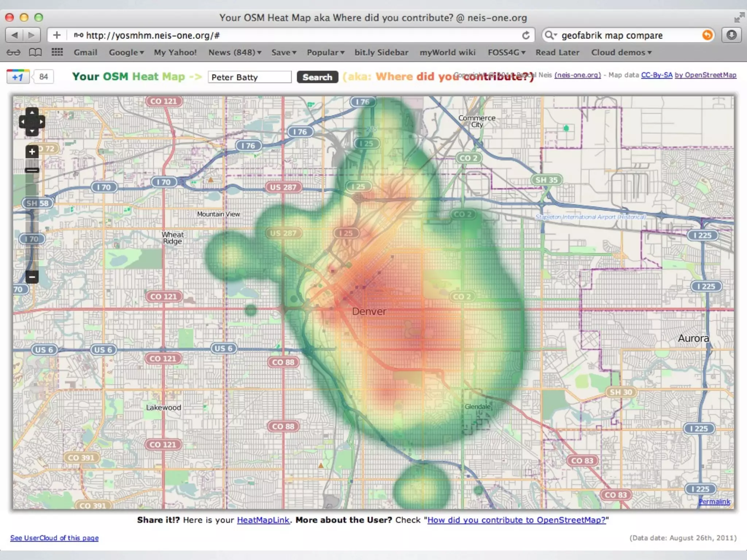Viewport: 747px width, 560px height.
Task: Expand the News (848) bookmarks folder
Action: click(235, 52)
